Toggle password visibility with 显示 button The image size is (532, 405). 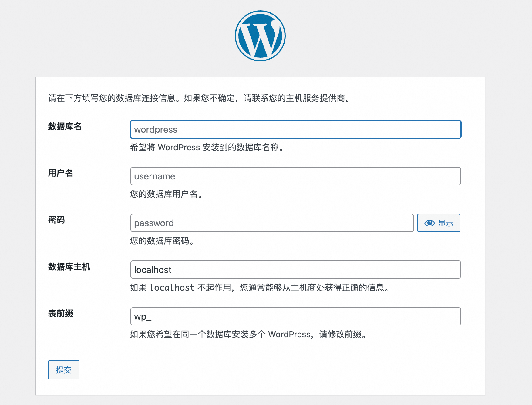439,223
